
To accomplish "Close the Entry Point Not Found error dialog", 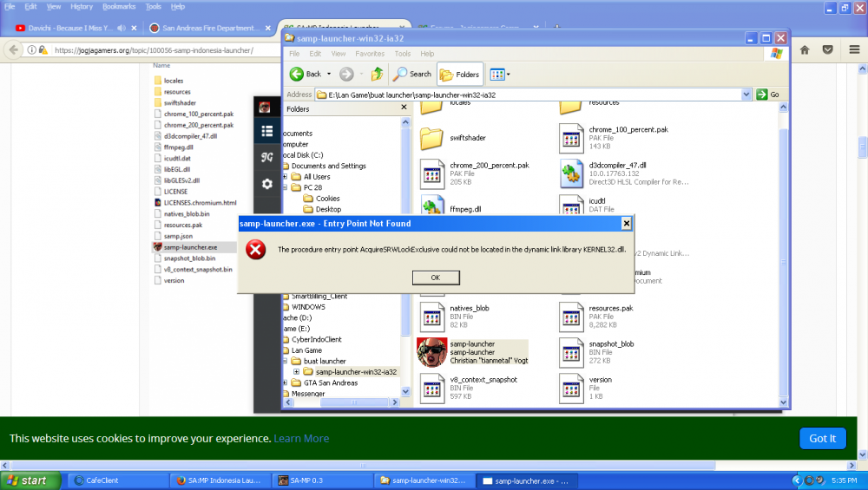I will pyautogui.click(x=626, y=224).
